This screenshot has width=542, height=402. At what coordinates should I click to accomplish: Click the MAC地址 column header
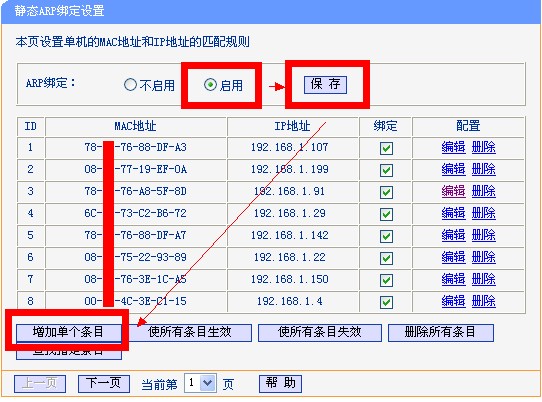point(136,126)
